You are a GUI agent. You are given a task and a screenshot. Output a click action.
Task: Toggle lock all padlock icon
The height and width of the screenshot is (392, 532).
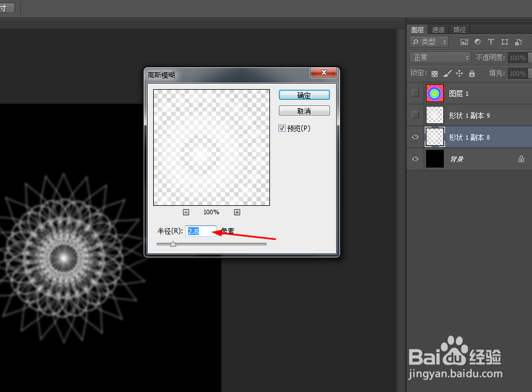click(x=472, y=73)
